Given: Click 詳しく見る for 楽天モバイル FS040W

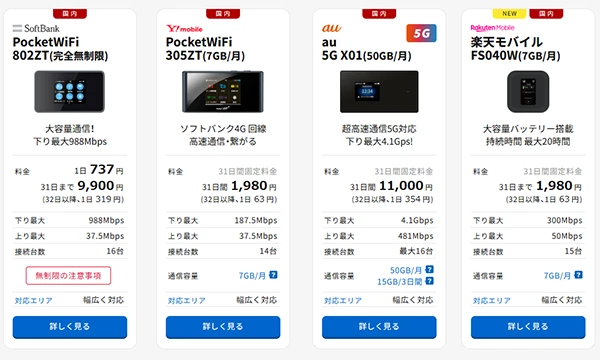Looking at the screenshot, I should click(x=528, y=327).
